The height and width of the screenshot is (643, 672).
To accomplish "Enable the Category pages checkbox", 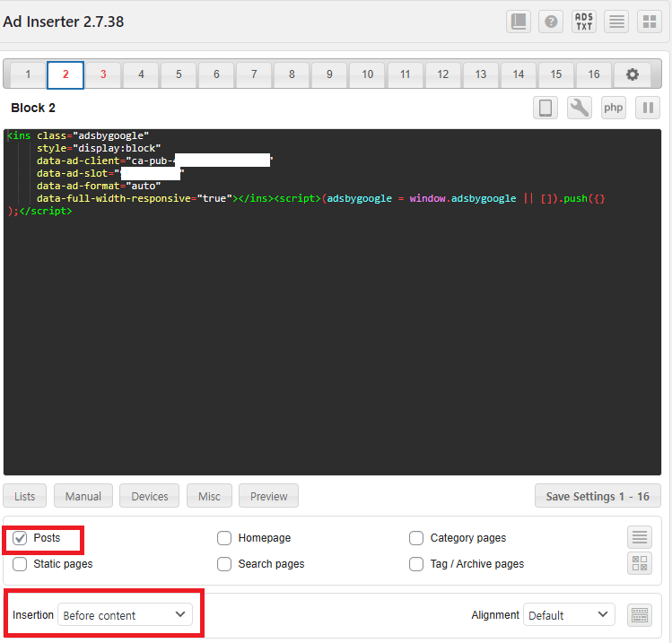I will pos(416,538).
